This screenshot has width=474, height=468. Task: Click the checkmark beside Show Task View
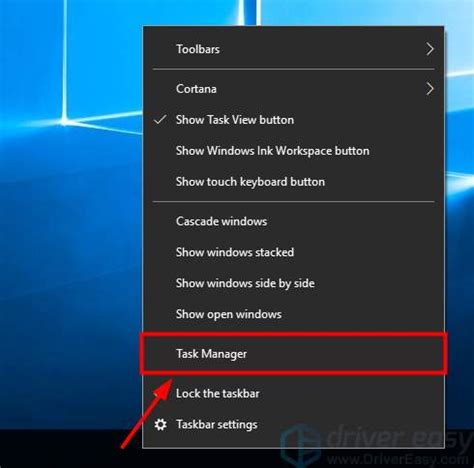coord(160,120)
